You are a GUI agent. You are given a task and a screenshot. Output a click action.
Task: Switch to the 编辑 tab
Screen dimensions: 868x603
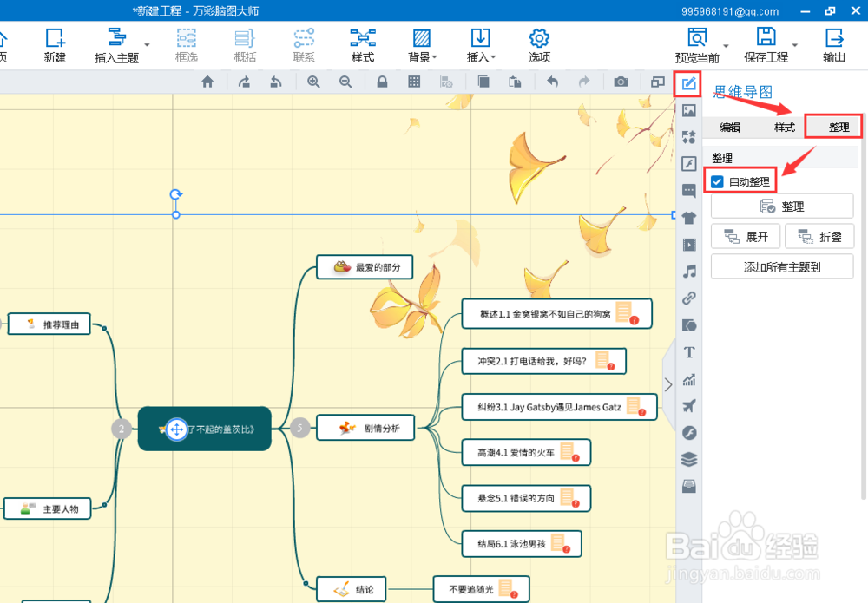click(x=730, y=128)
